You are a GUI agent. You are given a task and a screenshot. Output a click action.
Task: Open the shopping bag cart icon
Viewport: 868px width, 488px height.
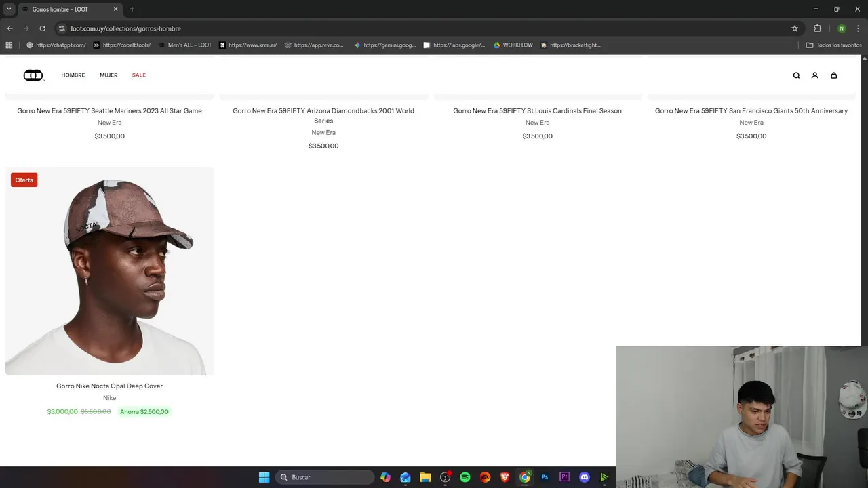834,75
